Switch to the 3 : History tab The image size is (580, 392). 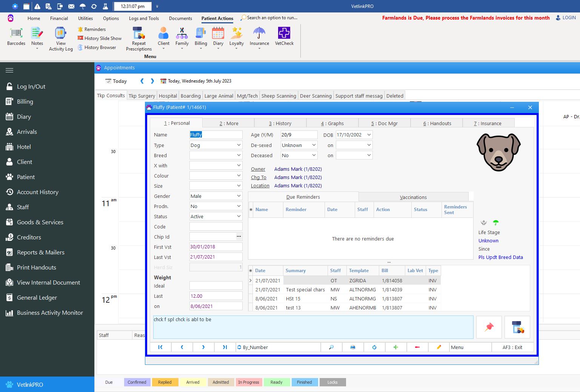pos(280,123)
